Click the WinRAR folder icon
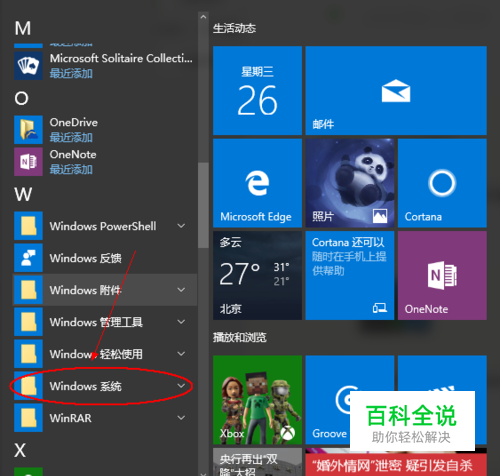The width and height of the screenshot is (500, 476). 28,418
